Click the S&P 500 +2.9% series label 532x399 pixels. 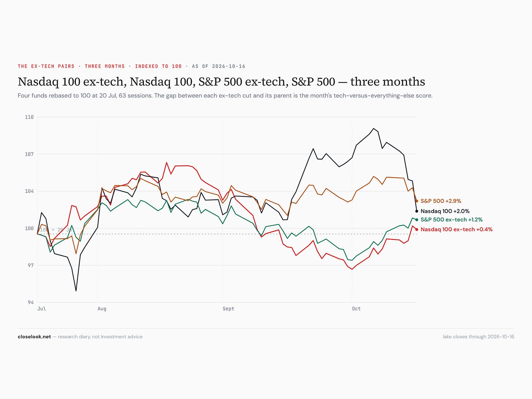tap(441, 201)
